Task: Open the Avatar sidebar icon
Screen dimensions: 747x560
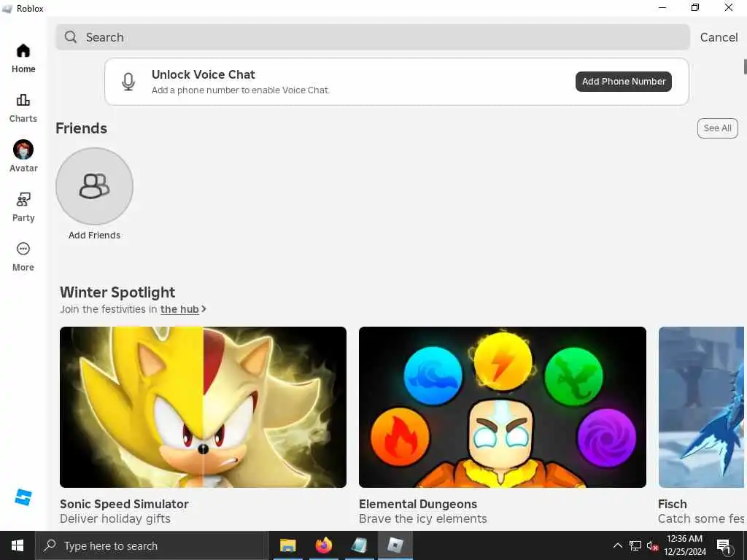Action: (x=23, y=149)
